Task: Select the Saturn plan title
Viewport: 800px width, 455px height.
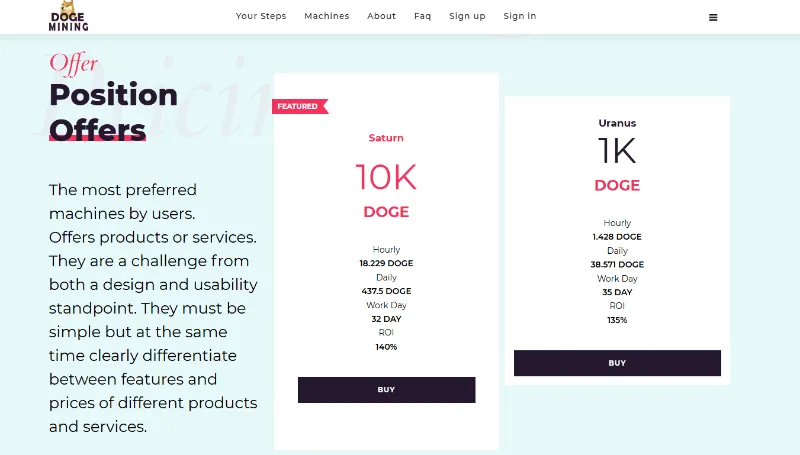Action: click(386, 138)
